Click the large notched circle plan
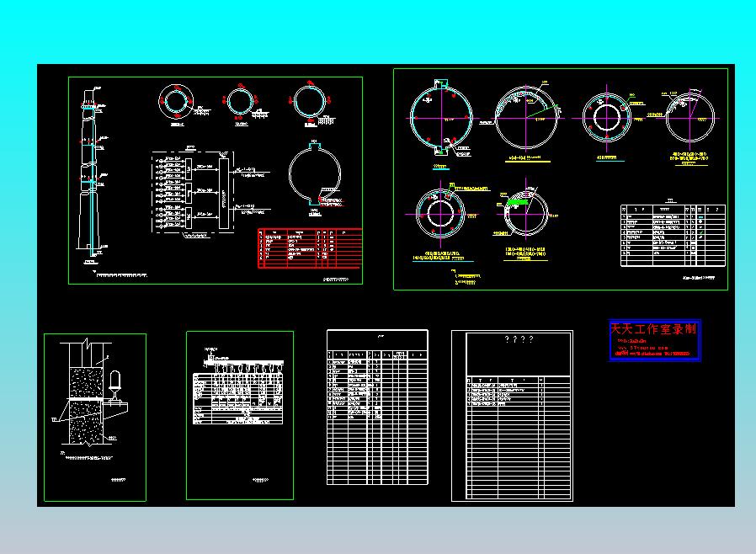756x554 pixels. (x=315, y=173)
